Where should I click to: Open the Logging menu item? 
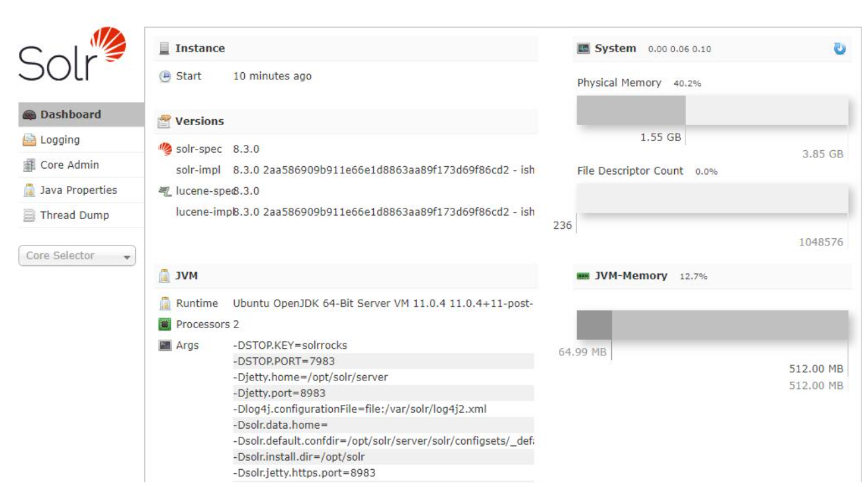tap(60, 140)
